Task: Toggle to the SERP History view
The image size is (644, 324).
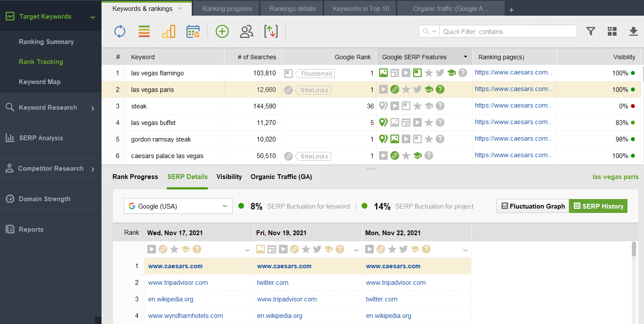Action: pos(598,206)
